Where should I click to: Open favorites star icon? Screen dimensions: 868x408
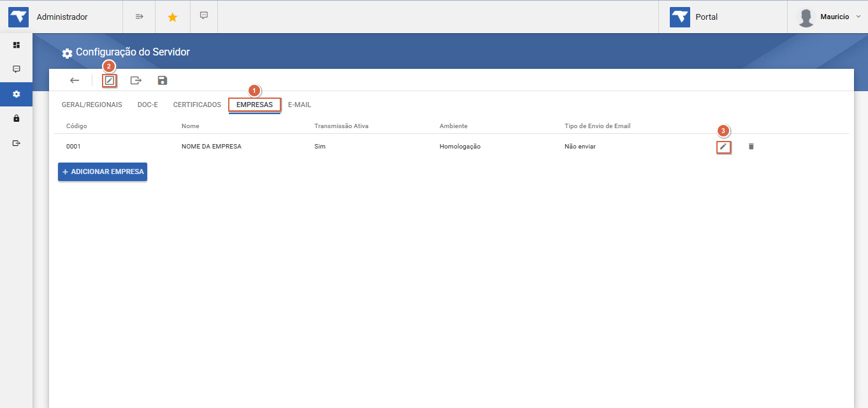[172, 17]
